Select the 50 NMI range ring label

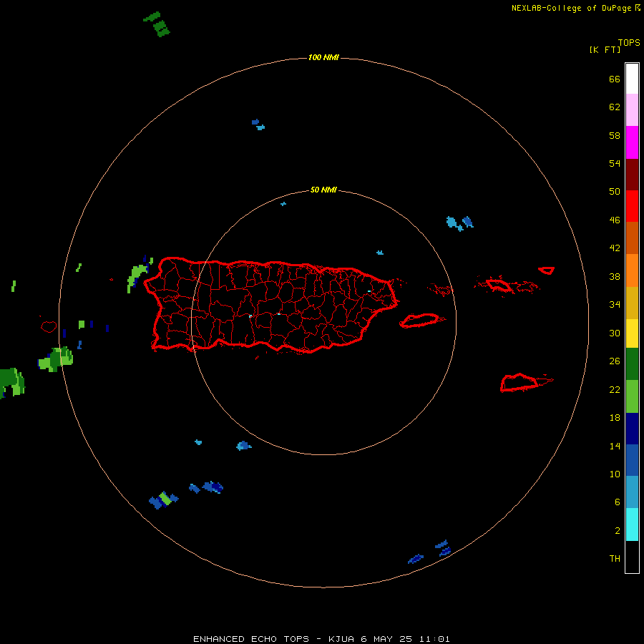(x=323, y=190)
